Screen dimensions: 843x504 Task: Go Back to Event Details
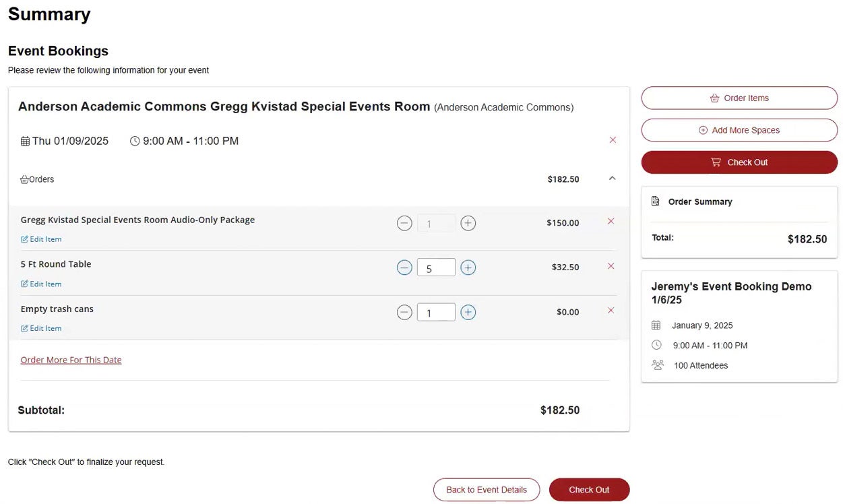click(x=486, y=490)
